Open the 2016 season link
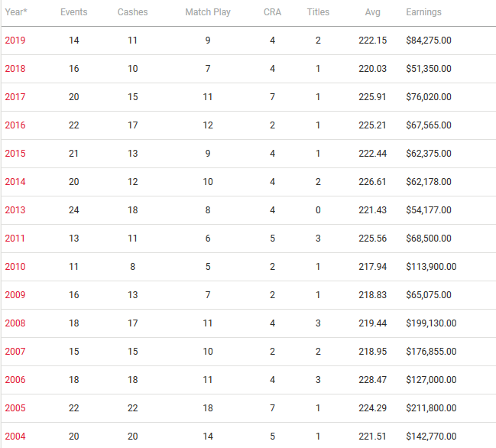 tap(15, 125)
